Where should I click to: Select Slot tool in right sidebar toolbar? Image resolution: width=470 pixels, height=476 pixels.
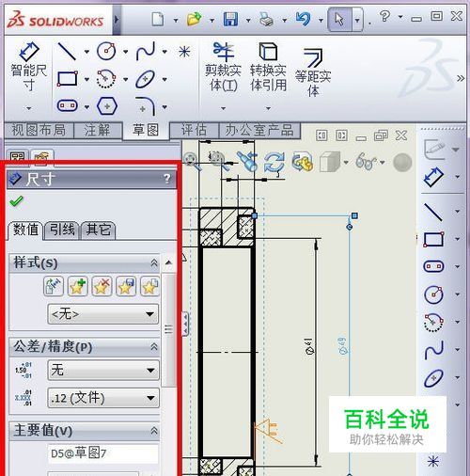[433, 266]
